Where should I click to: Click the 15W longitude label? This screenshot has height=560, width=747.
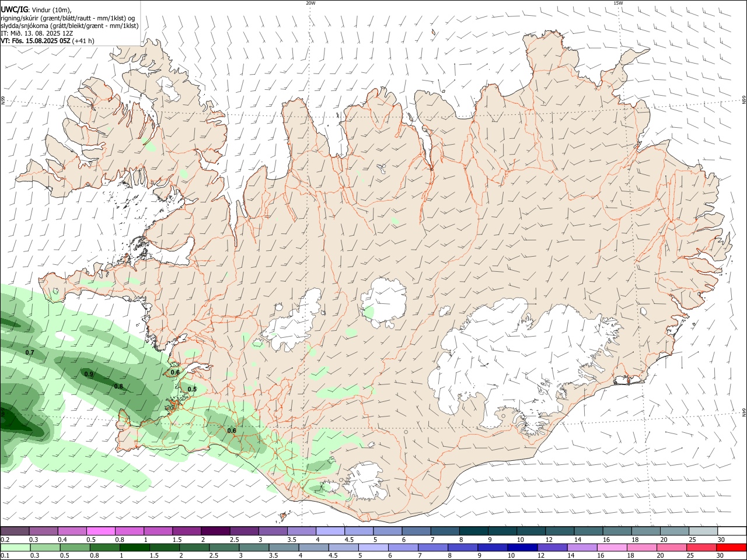618,3
